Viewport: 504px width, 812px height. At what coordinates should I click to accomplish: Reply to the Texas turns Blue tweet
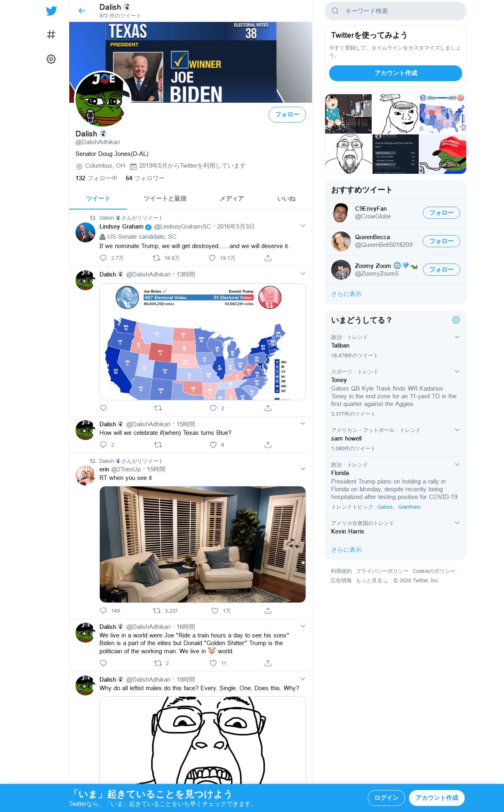[x=103, y=445]
